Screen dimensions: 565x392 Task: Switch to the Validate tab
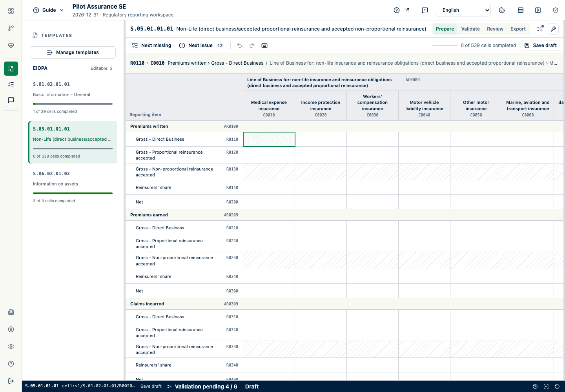(470, 29)
